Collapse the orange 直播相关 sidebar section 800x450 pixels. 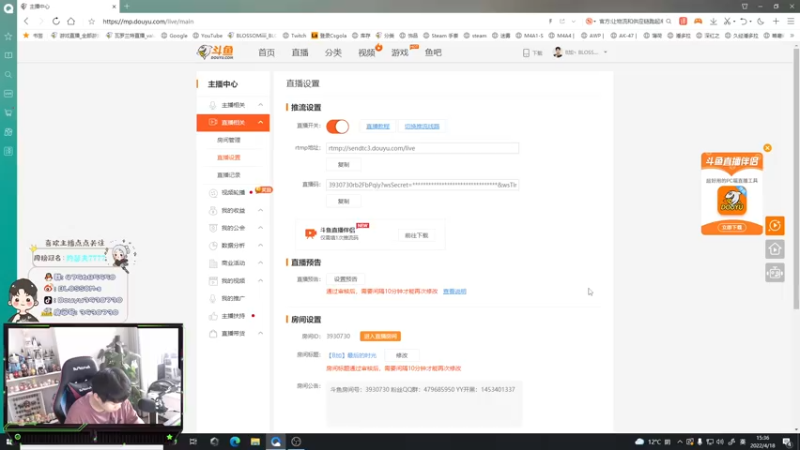point(260,122)
